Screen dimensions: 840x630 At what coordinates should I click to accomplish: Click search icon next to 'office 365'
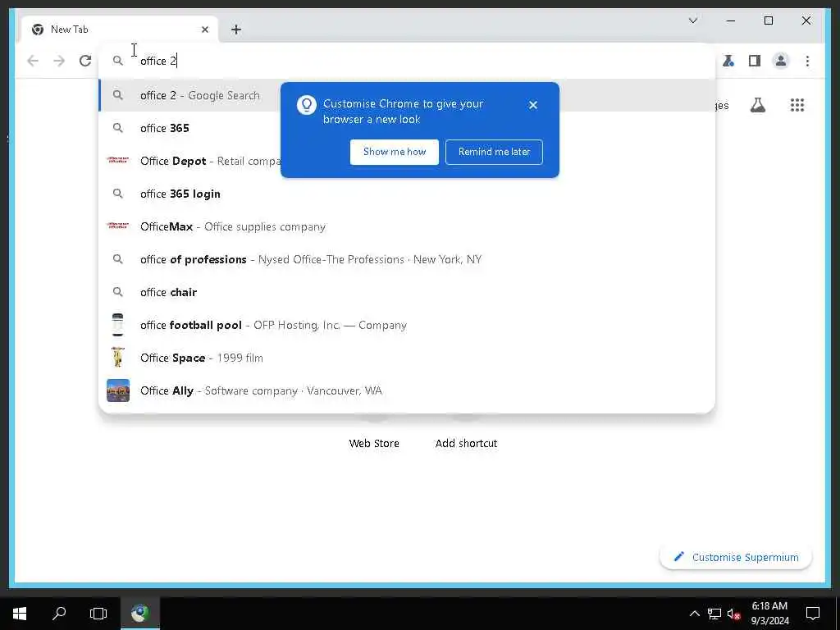pyautogui.click(x=118, y=128)
